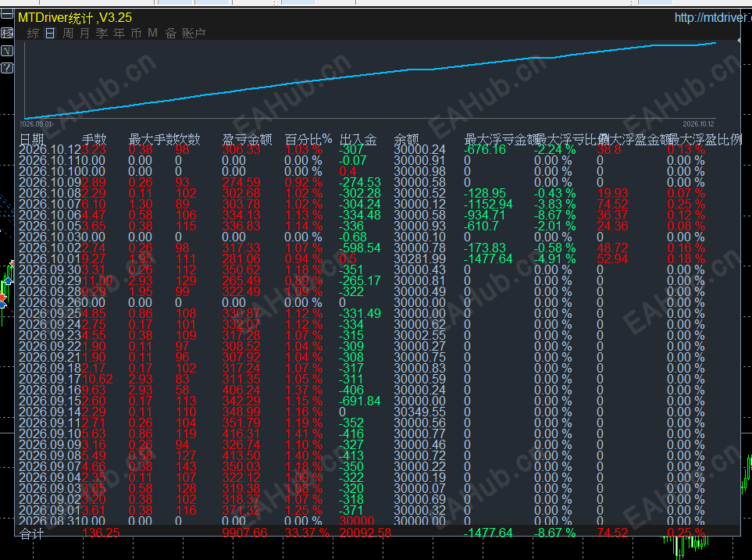752x560 pixels.
Task: Open the 备 tab
Action: coord(171,33)
